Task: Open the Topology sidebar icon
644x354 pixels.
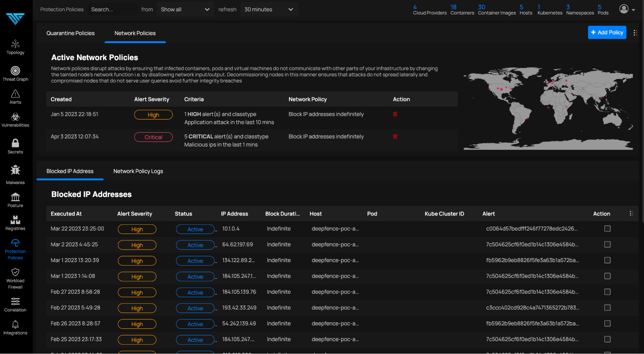Action: 15,47
